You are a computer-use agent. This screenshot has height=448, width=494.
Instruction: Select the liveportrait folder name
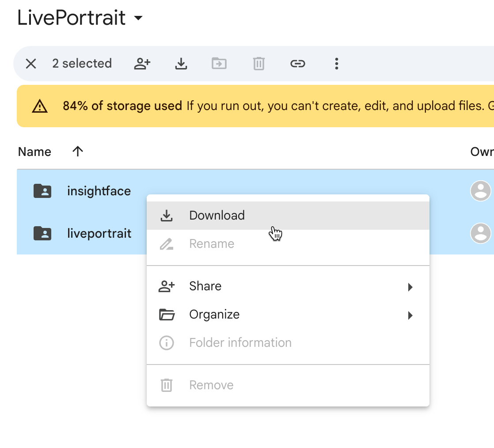pos(99,233)
